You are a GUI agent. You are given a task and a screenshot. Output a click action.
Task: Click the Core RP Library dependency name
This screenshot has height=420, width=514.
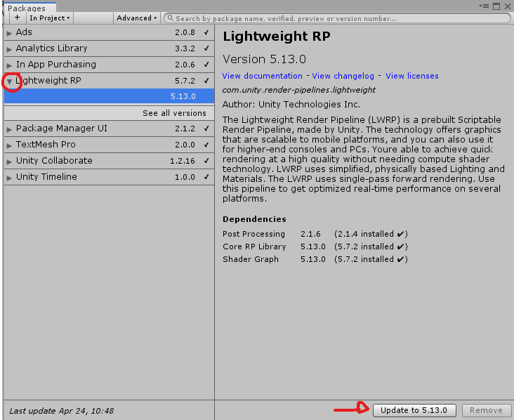[x=254, y=247]
